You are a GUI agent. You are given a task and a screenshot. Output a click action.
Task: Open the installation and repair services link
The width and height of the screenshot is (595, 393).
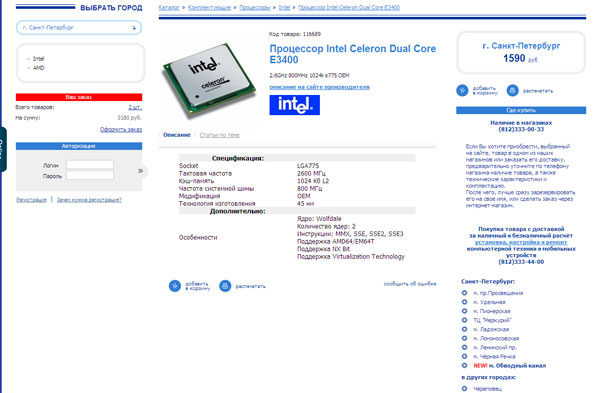(521, 242)
